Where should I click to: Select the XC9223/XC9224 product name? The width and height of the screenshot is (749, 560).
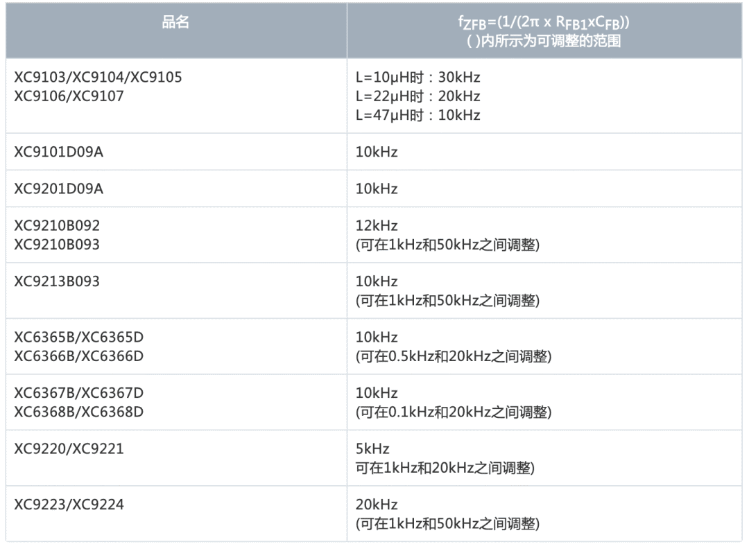pyautogui.click(x=69, y=505)
